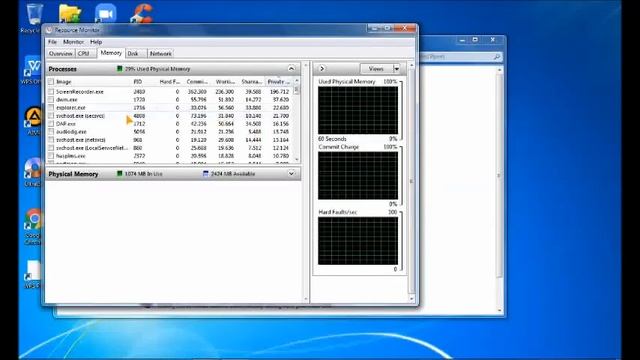Open the File menu
Image resolution: width=640 pixels, height=360 pixels.
pyautogui.click(x=52, y=42)
